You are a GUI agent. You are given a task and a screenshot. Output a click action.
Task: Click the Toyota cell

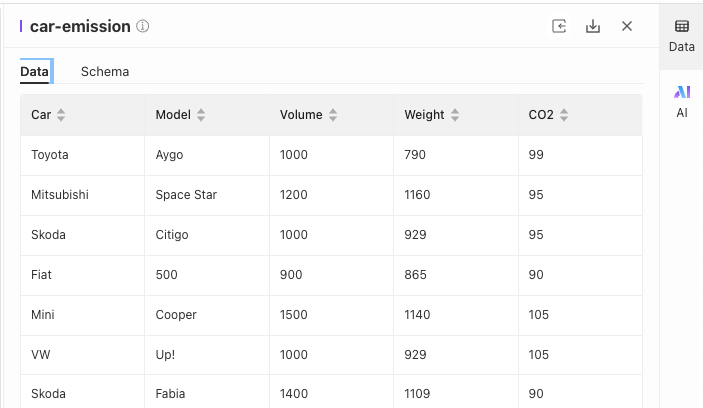[50, 155]
